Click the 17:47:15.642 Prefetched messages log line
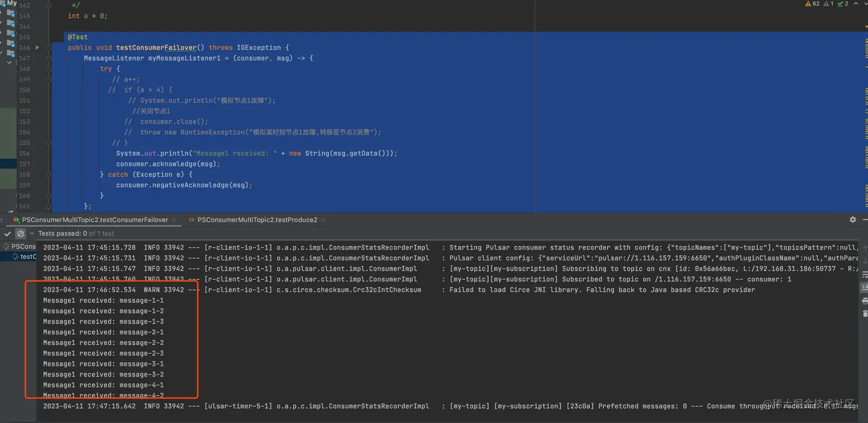This screenshot has width=868, height=423. [x=451, y=406]
